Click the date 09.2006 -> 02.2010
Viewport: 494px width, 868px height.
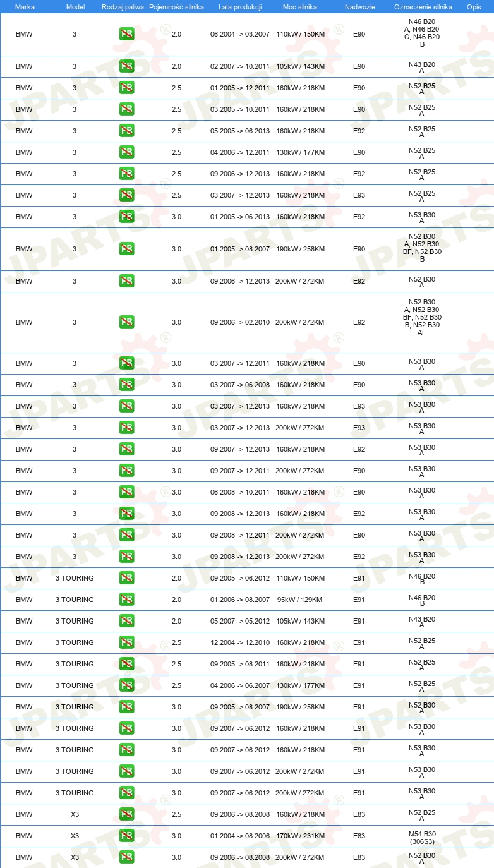tap(240, 322)
